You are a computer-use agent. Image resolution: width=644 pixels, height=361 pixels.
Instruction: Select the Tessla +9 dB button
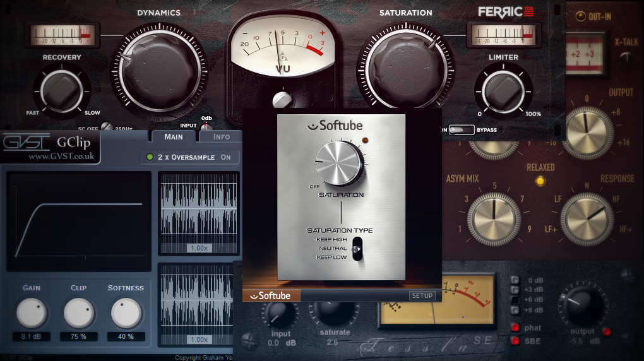(515, 310)
